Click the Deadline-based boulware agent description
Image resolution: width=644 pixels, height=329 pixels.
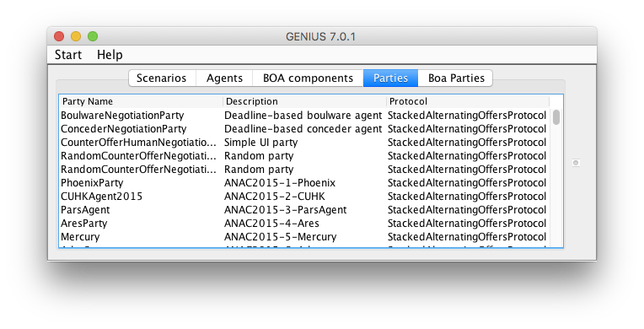(x=303, y=115)
